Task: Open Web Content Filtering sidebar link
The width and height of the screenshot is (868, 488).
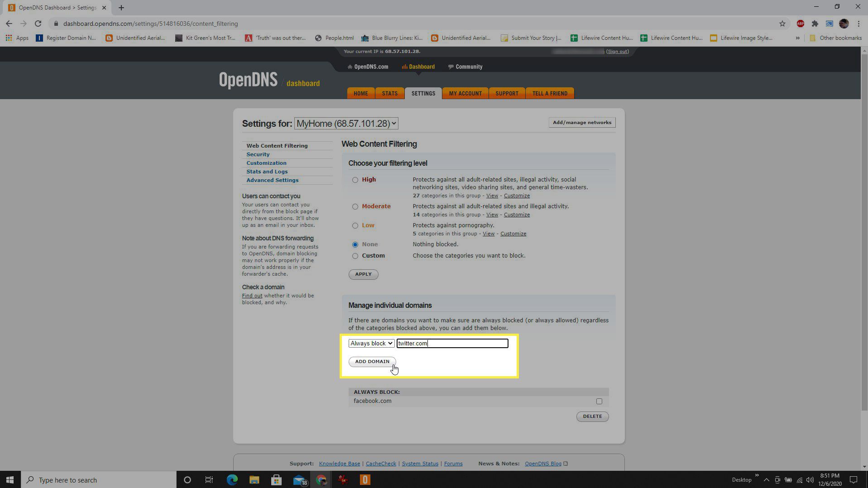Action: click(x=277, y=146)
